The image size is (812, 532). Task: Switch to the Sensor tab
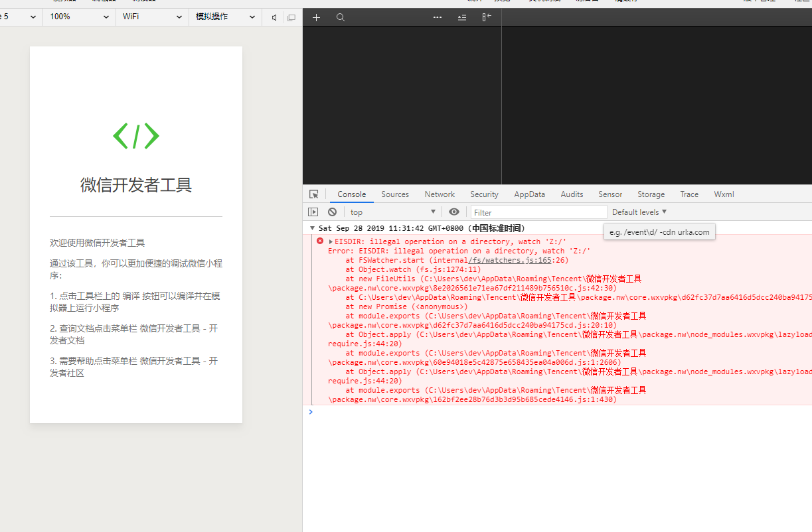(x=610, y=194)
